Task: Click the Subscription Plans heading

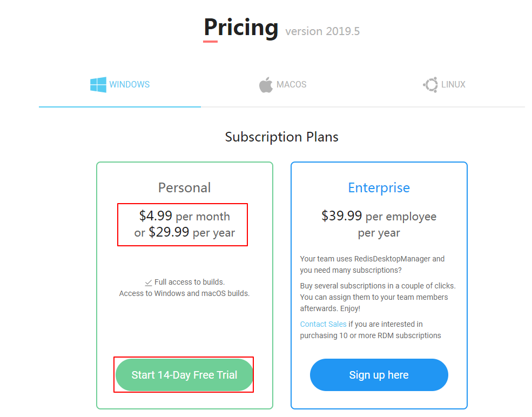Action: coord(281,137)
